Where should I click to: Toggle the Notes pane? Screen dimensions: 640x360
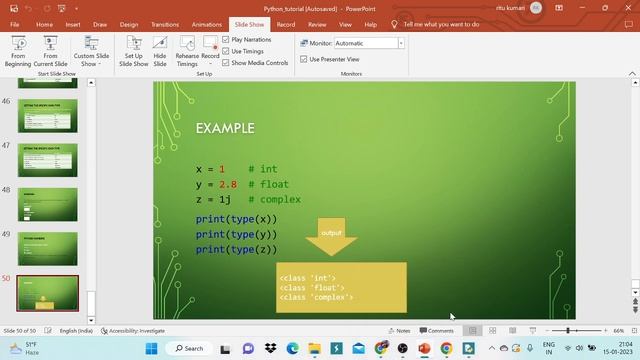click(399, 331)
